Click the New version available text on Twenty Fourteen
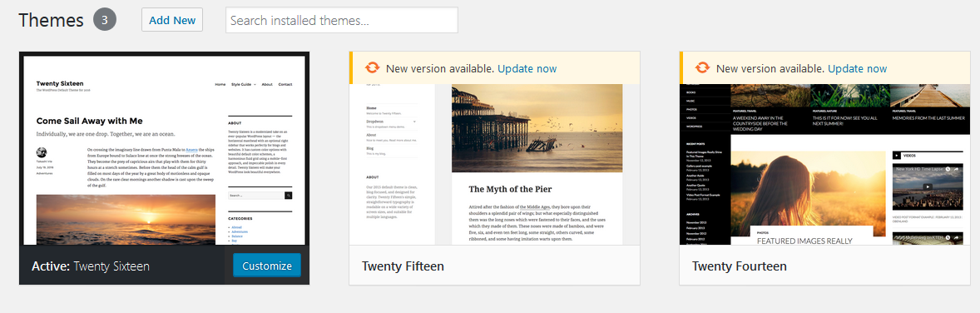980x313 pixels. [770, 68]
